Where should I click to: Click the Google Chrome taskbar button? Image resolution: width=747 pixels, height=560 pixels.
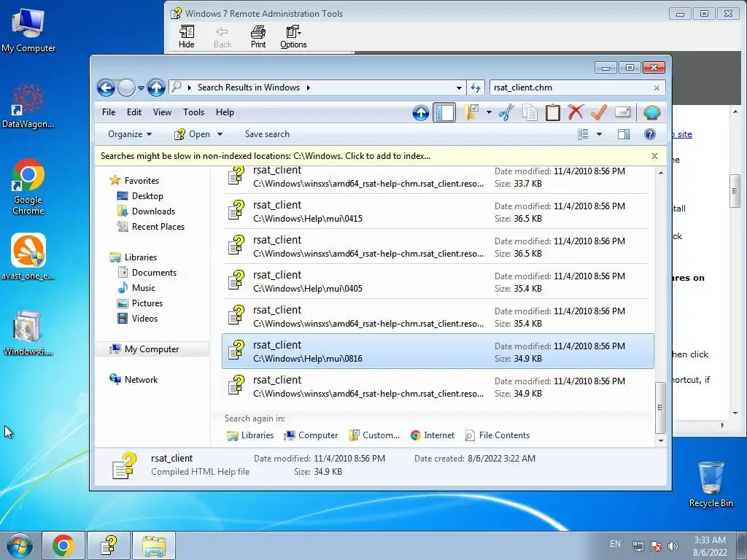coord(63,545)
